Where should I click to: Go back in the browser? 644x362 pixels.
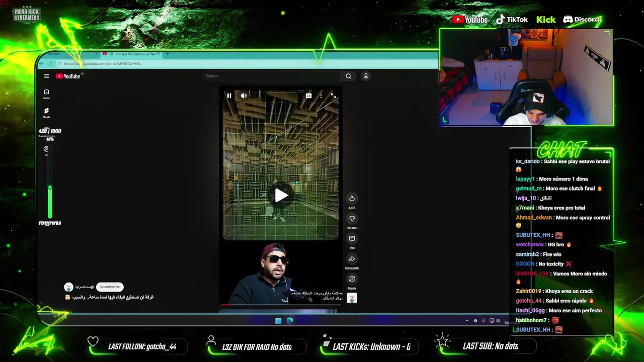click(x=42, y=64)
